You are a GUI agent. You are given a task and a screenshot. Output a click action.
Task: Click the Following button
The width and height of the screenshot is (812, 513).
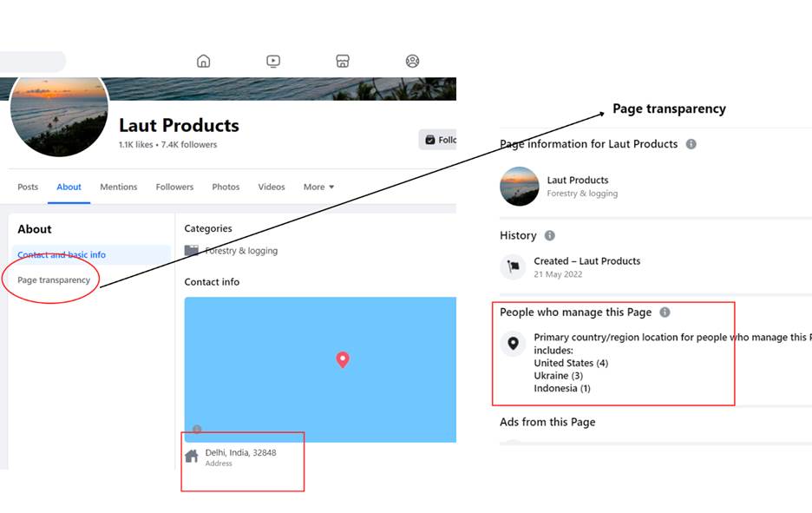click(438, 140)
